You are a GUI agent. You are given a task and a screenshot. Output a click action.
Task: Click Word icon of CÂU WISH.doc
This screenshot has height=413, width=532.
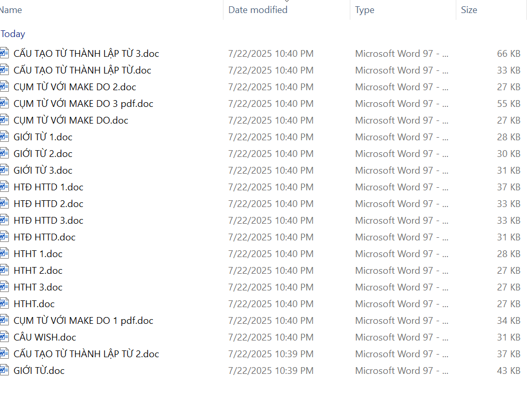click(x=5, y=337)
